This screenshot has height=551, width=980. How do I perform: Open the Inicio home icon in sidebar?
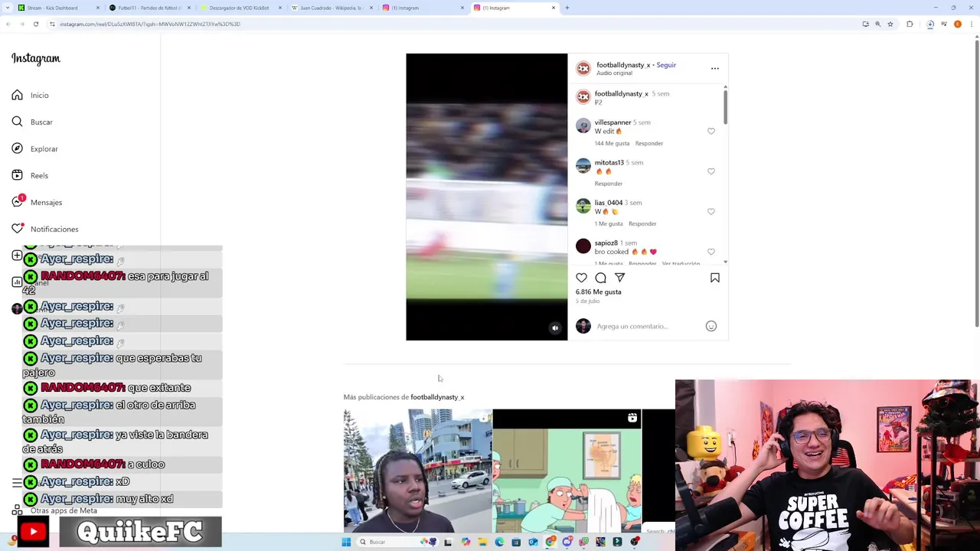click(17, 95)
